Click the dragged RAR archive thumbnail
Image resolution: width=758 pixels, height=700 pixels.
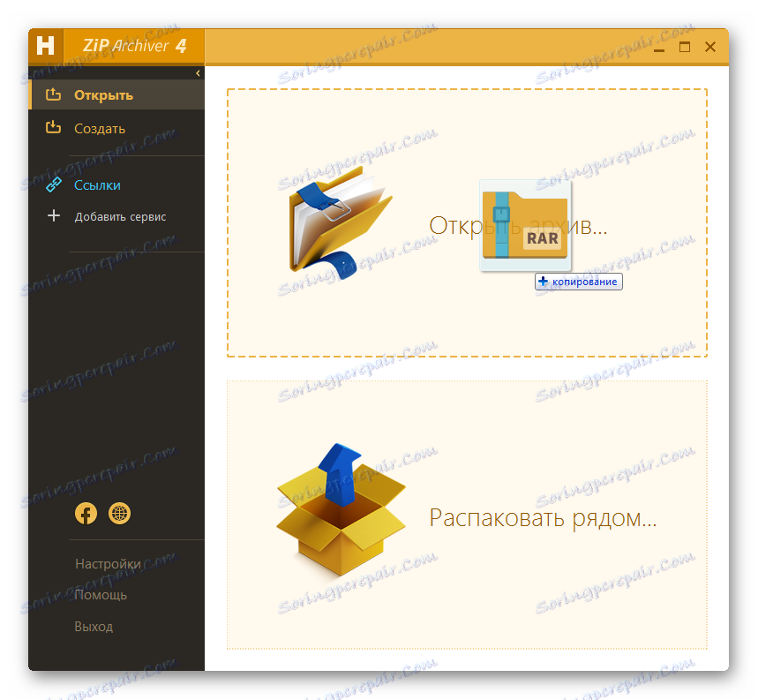pos(525,226)
